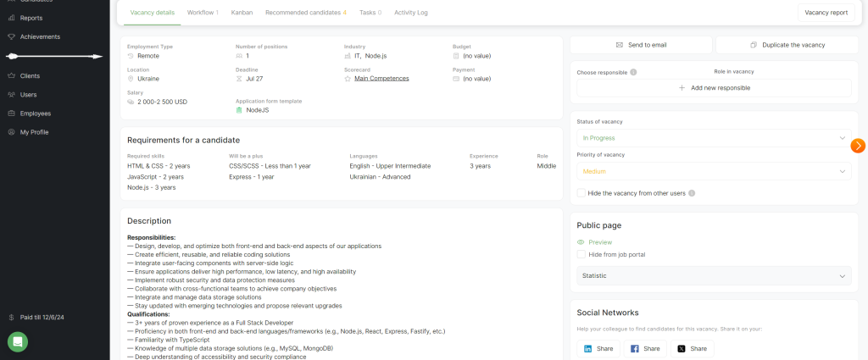Open the green chat support bubble
This screenshot has width=868, height=360.
point(18,341)
